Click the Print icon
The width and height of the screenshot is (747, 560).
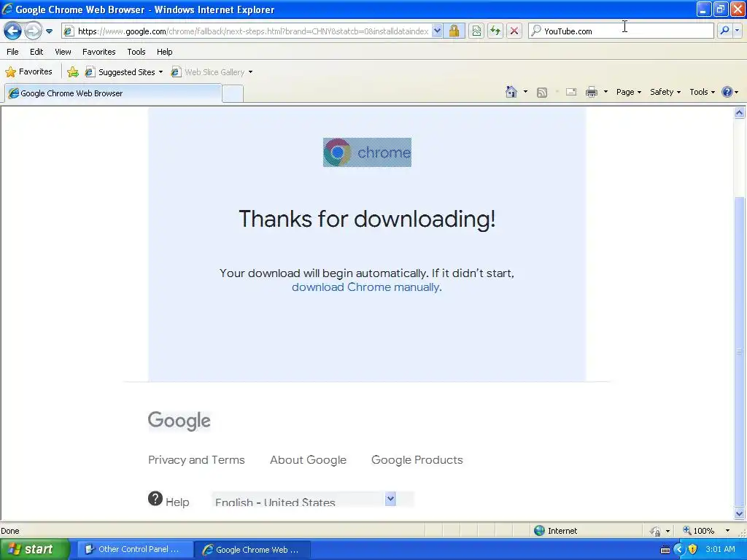click(591, 93)
